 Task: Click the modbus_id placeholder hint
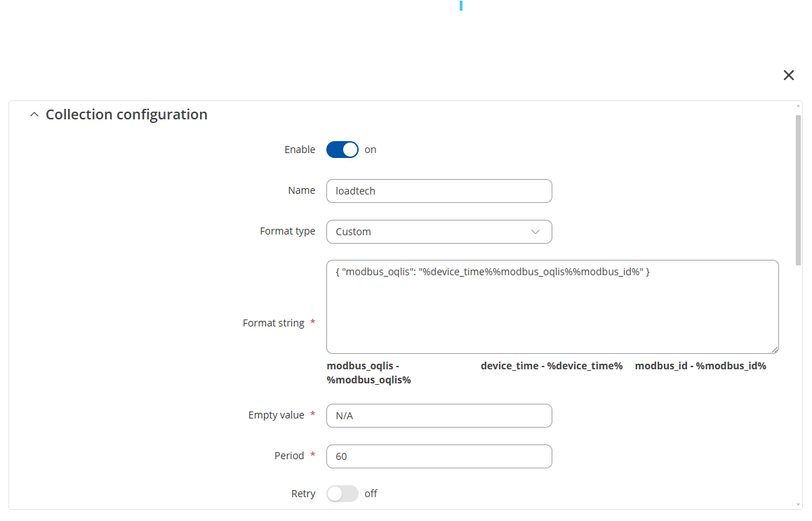700,366
